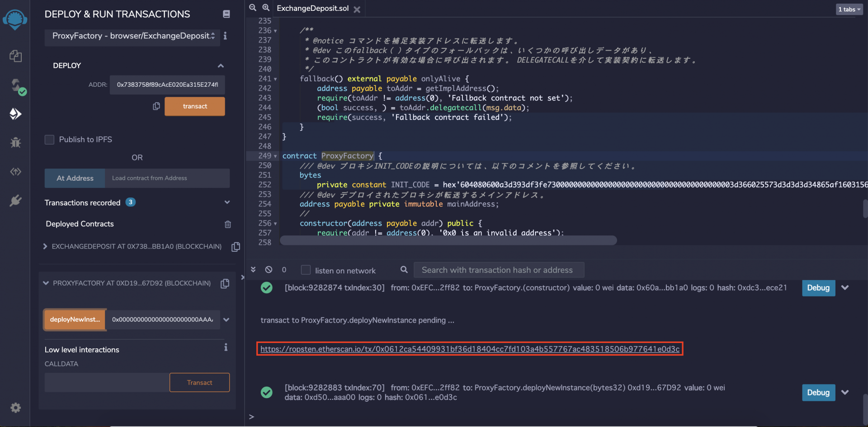Debug the ProxyFactory constructor transaction

click(x=818, y=288)
